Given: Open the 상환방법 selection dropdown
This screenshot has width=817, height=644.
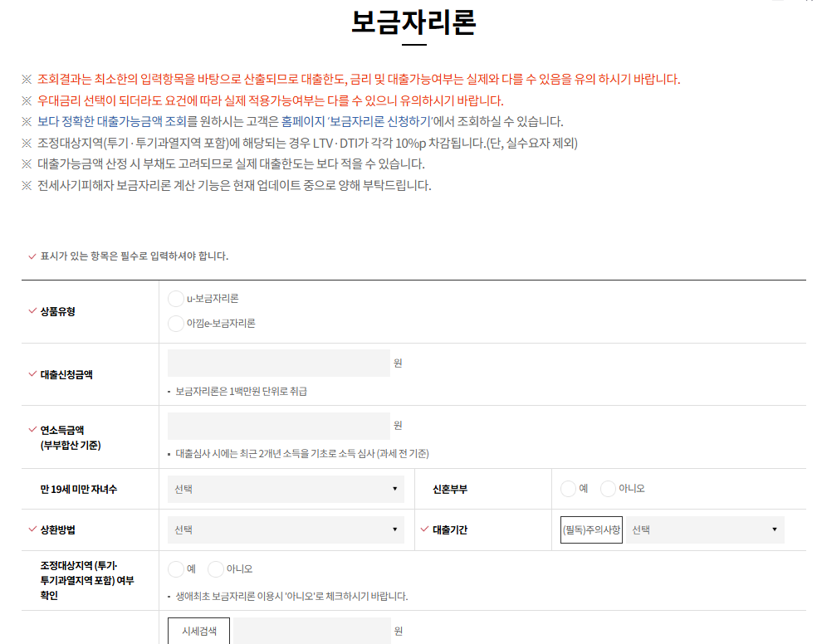Looking at the screenshot, I should pyautogui.click(x=286, y=529).
